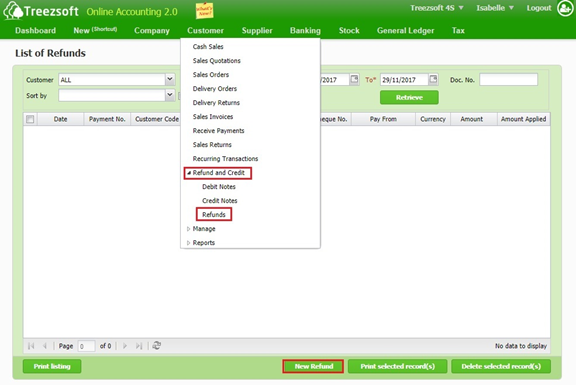Viewport: 576px width, 385px height.
Task: Sort by the Pay From column header
Action: coord(383,119)
